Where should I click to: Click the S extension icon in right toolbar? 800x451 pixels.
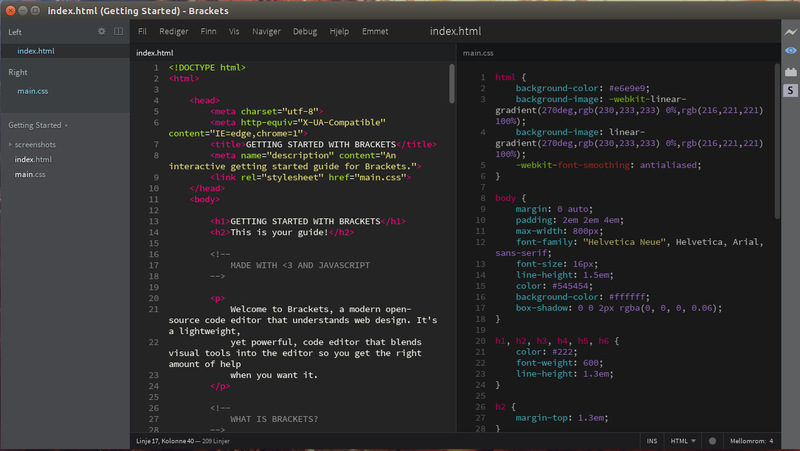pos(789,90)
